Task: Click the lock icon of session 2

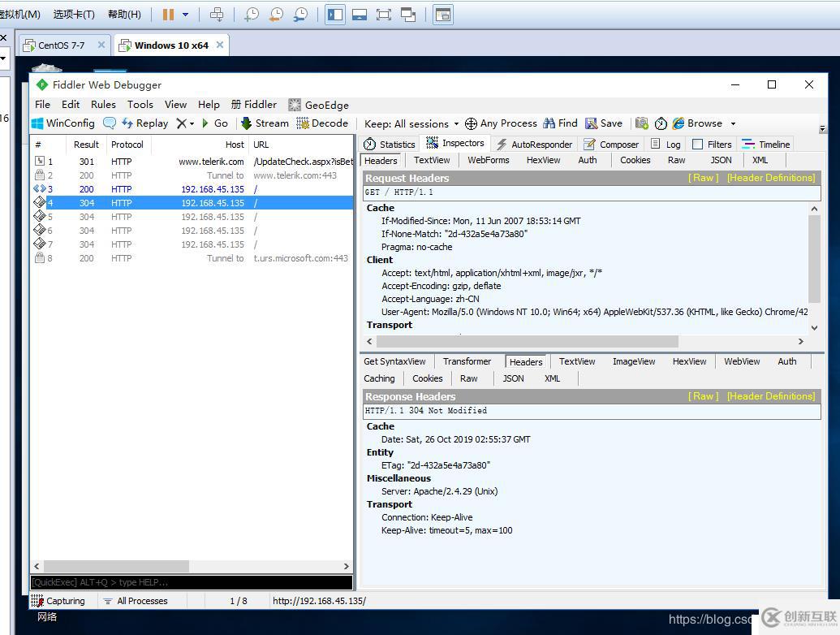Action: click(x=40, y=175)
